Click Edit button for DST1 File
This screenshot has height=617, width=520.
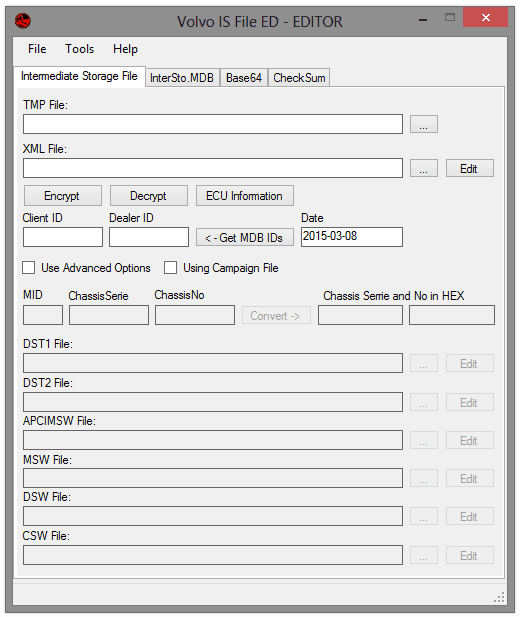coord(469,363)
